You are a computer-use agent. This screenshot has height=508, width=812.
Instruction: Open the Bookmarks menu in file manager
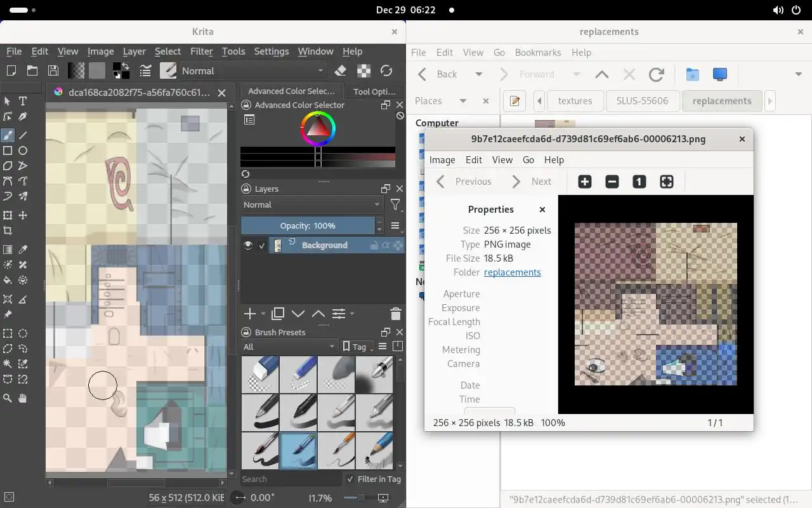coord(538,53)
